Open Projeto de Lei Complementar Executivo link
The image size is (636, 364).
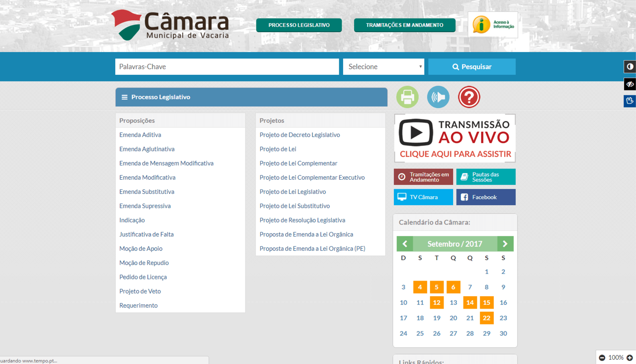point(312,177)
